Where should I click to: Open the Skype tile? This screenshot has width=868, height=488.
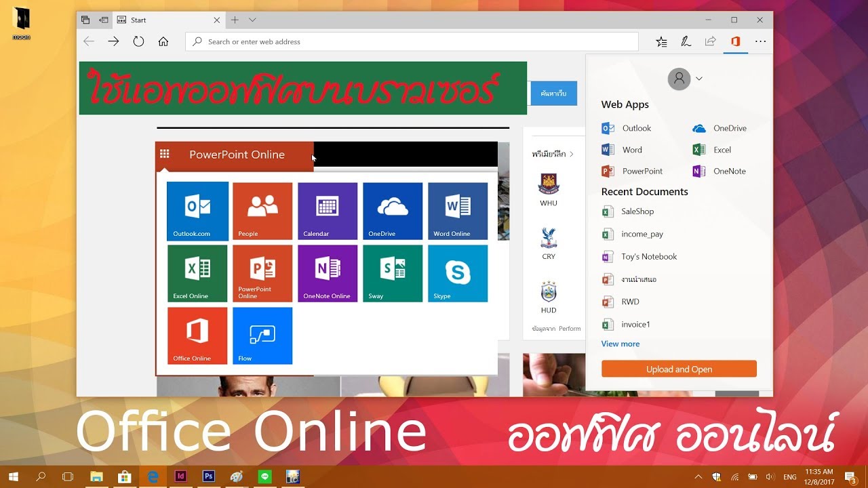(458, 273)
